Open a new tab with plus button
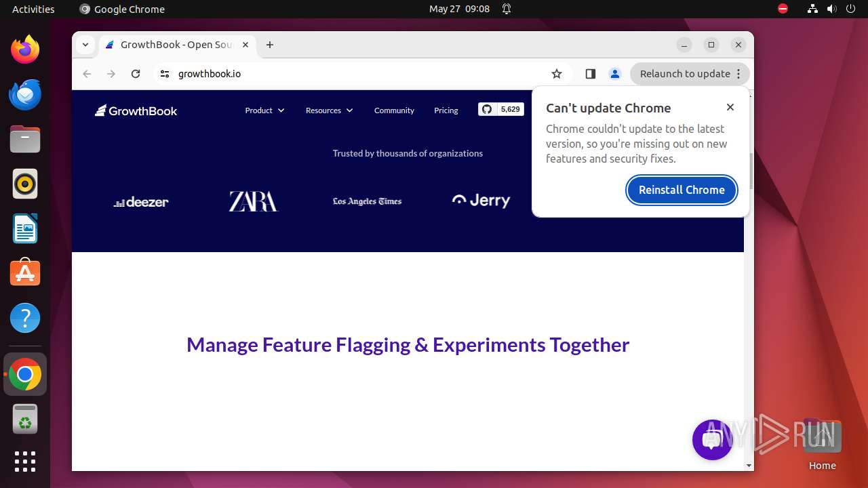 click(x=270, y=45)
